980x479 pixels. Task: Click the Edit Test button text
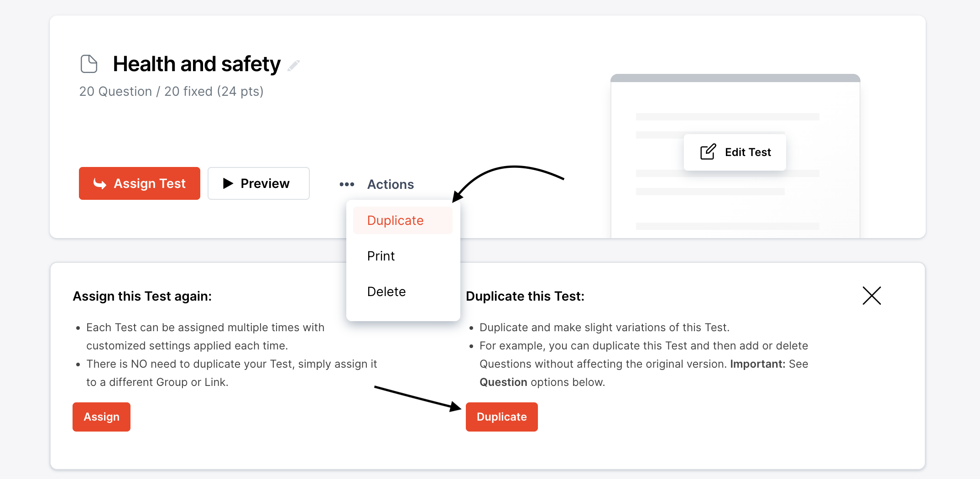(x=748, y=152)
